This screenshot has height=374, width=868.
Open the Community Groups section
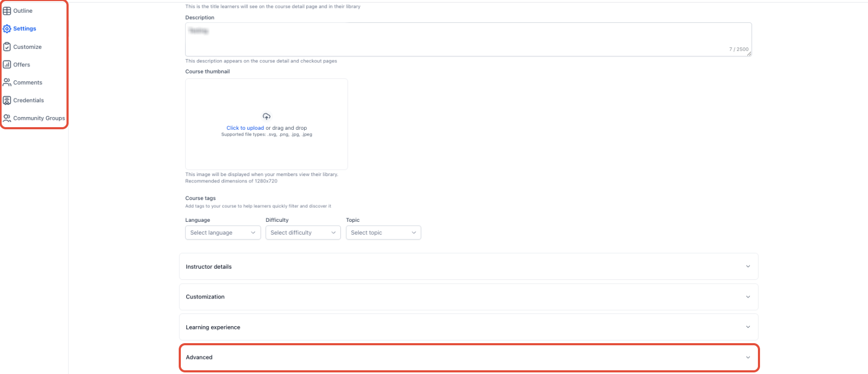39,118
